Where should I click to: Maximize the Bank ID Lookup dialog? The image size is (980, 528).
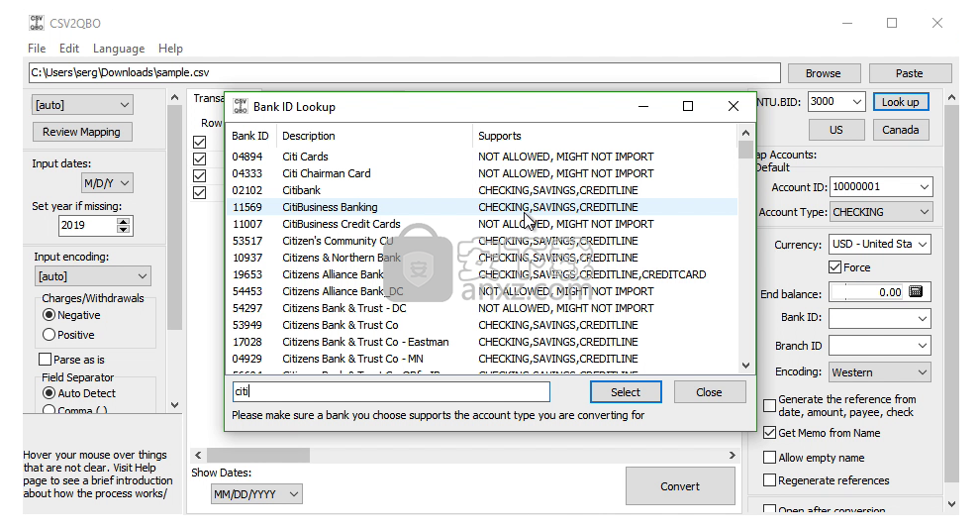[x=688, y=106]
